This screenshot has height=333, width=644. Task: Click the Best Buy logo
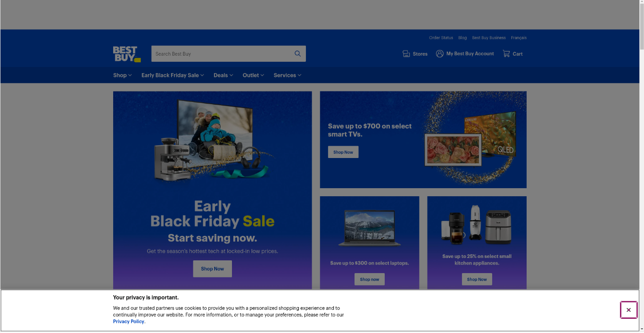tap(126, 54)
